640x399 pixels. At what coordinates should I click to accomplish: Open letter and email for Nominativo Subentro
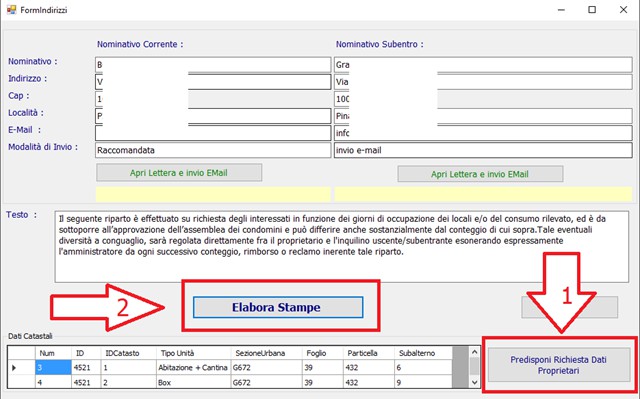480,174
